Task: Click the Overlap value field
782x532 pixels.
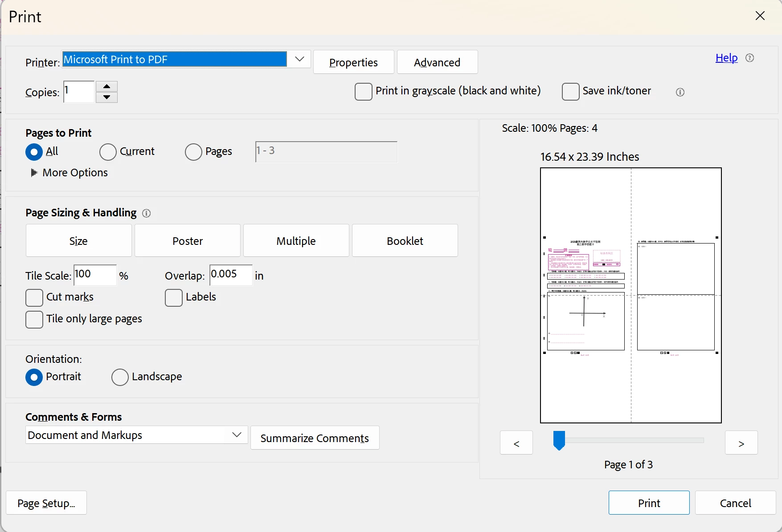Action: (231, 275)
